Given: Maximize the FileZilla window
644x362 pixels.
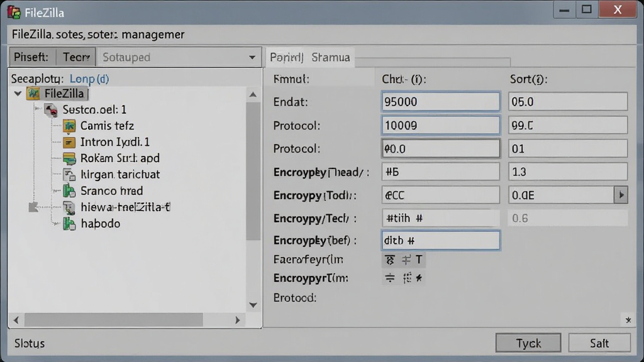Looking at the screenshot, I should tap(587, 10).
